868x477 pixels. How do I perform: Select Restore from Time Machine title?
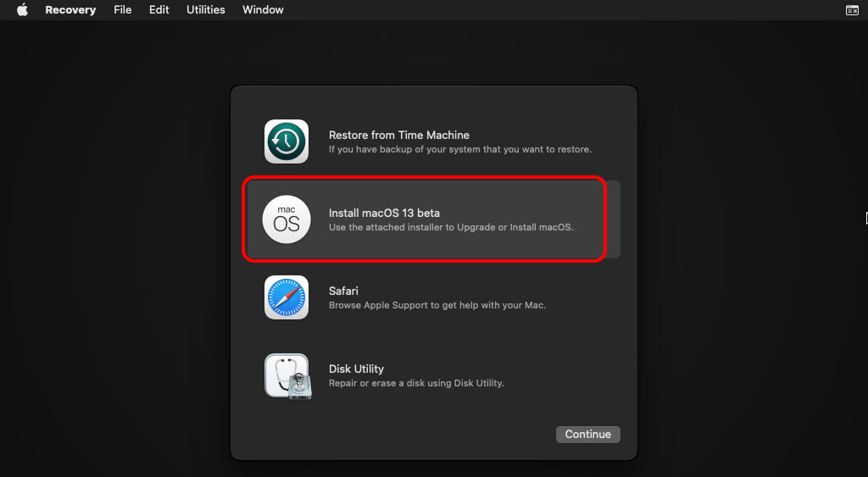399,135
